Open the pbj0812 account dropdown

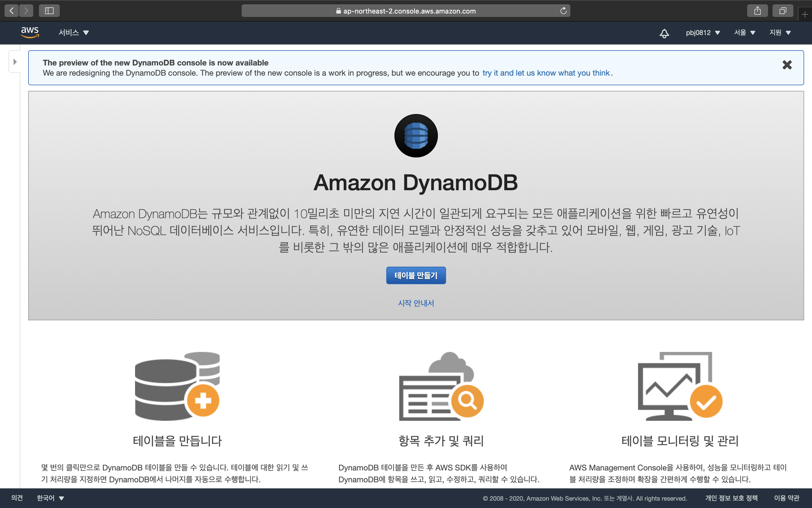click(x=703, y=32)
